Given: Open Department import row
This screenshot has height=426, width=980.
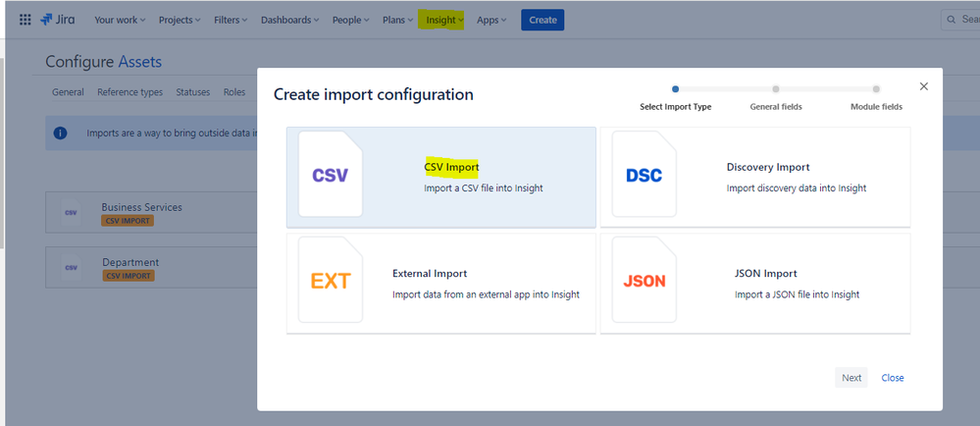Looking at the screenshot, I should tap(151, 267).
